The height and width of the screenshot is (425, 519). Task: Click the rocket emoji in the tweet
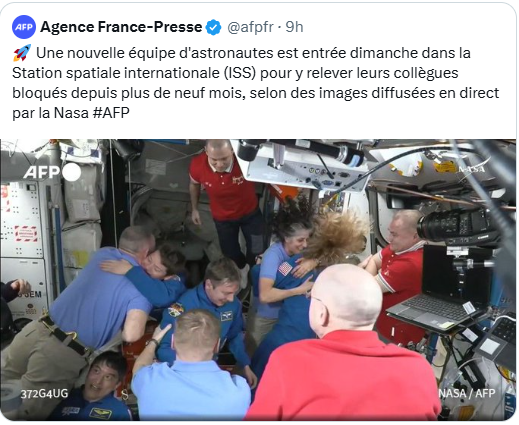pyautogui.click(x=22, y=53)
